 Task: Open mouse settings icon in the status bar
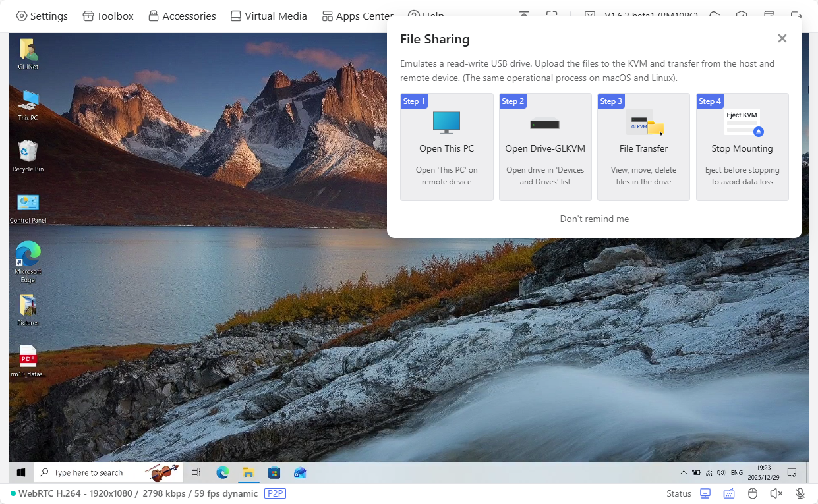point(752,493)
